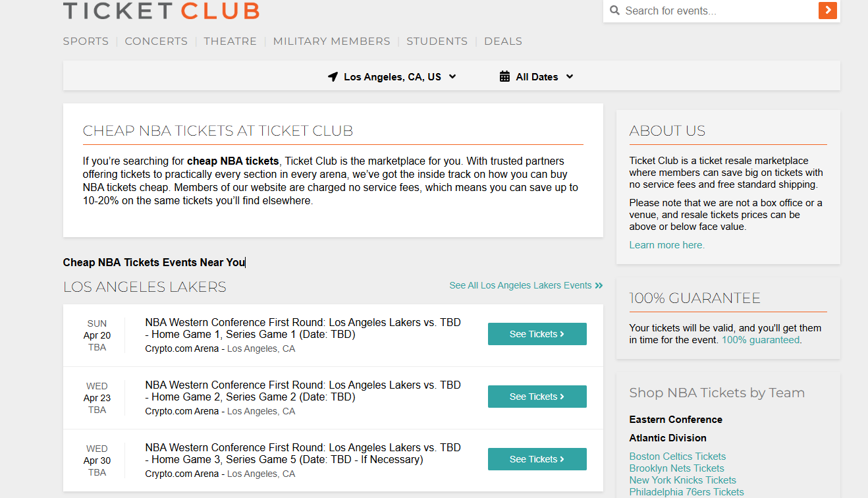Click the Wed Apr 30 date block
The height and width of the screenshot is (498, 868).
(97, 460)
